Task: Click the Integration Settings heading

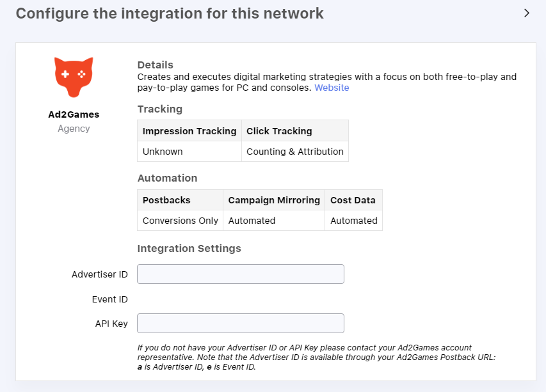Action: tap(189, 248)
